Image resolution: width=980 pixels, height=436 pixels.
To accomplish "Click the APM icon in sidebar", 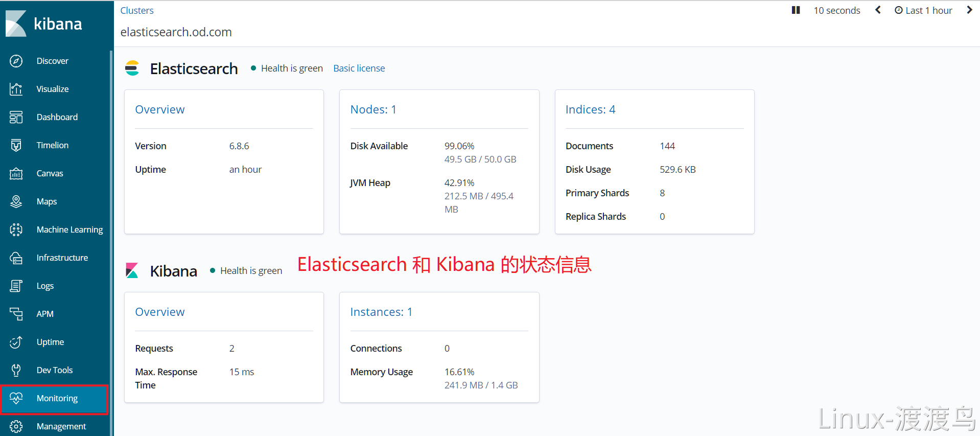I will 16,314.
